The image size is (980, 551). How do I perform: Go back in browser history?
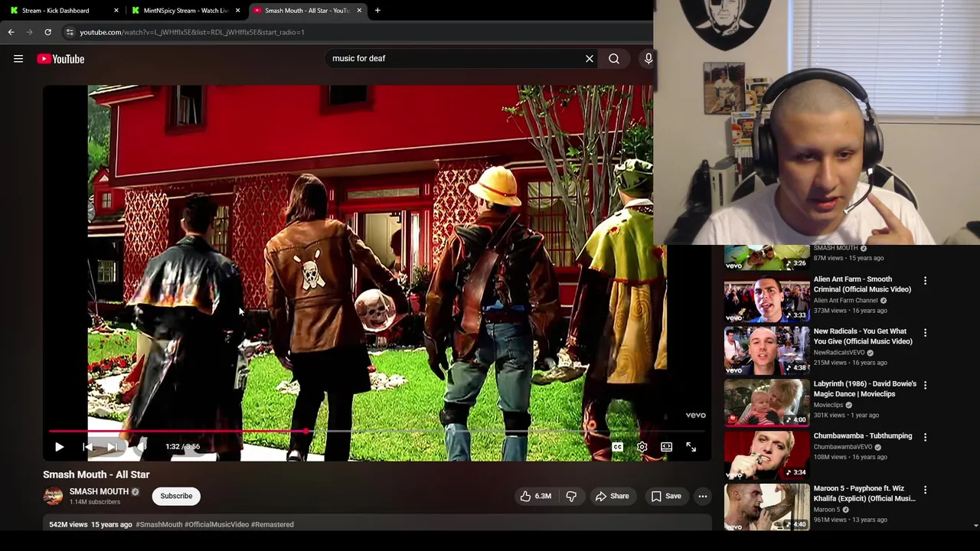click(11, 32)
